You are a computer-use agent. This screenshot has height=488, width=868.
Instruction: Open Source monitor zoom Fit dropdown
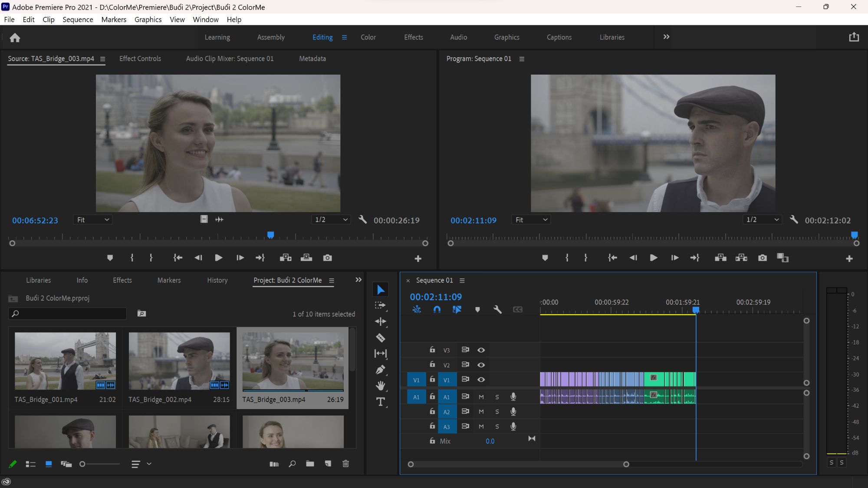(x=92, y=219)
